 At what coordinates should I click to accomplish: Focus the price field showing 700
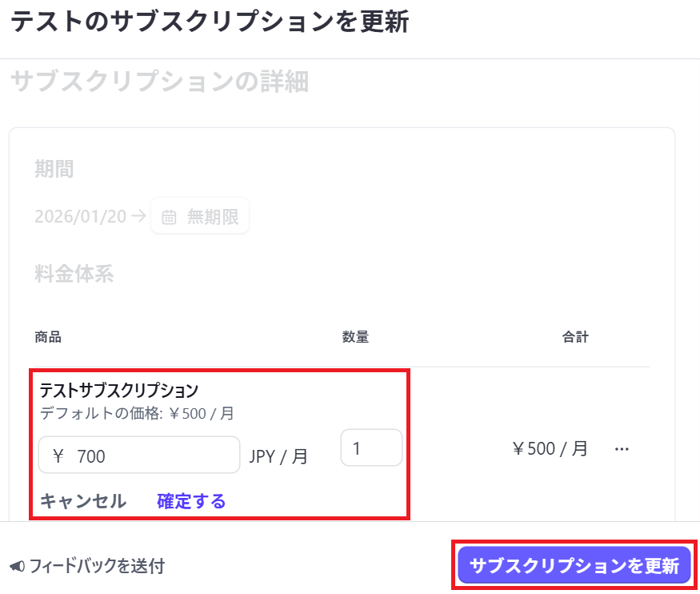pos(152,456)
